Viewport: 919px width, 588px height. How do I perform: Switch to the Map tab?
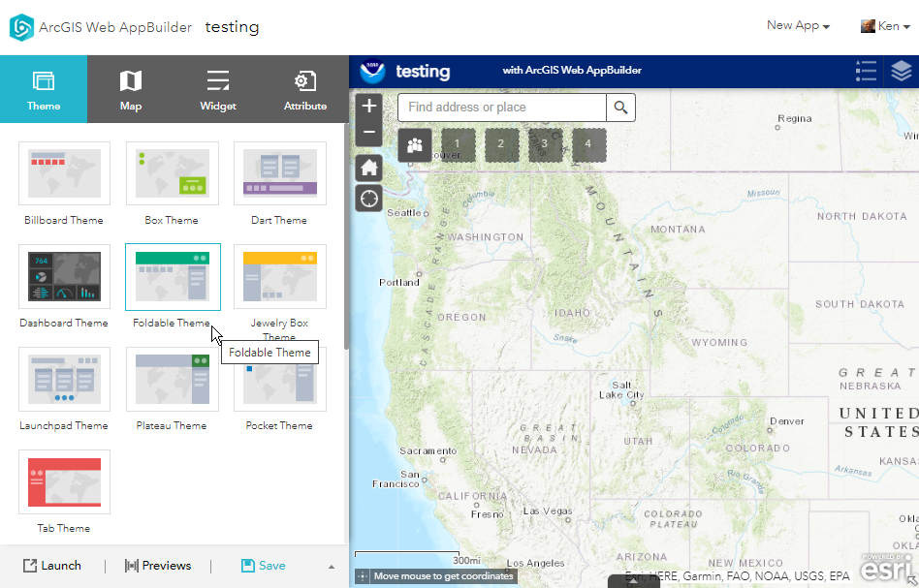pyautogui.click(x=131, y=89)
